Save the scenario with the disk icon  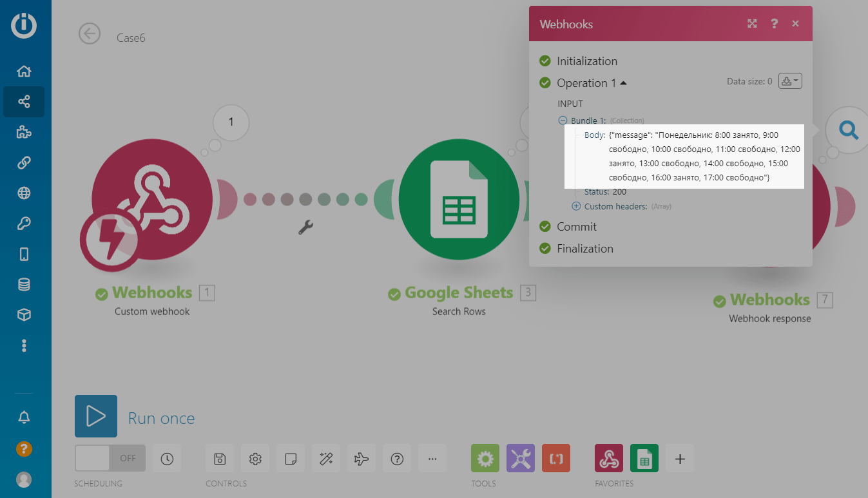tap(220, 459)
